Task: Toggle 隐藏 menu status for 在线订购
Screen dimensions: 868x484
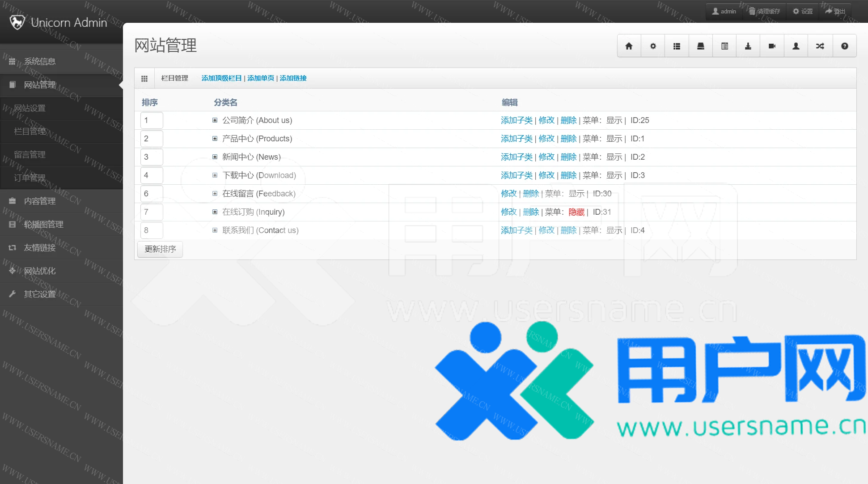Action: click(x=576, y=212)
